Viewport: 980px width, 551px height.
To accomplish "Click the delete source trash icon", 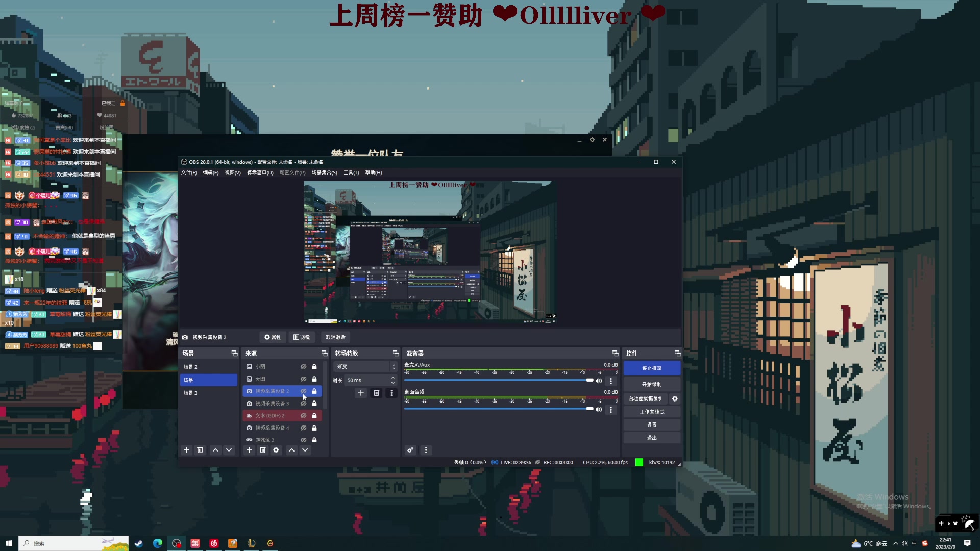I will (262, 450).
